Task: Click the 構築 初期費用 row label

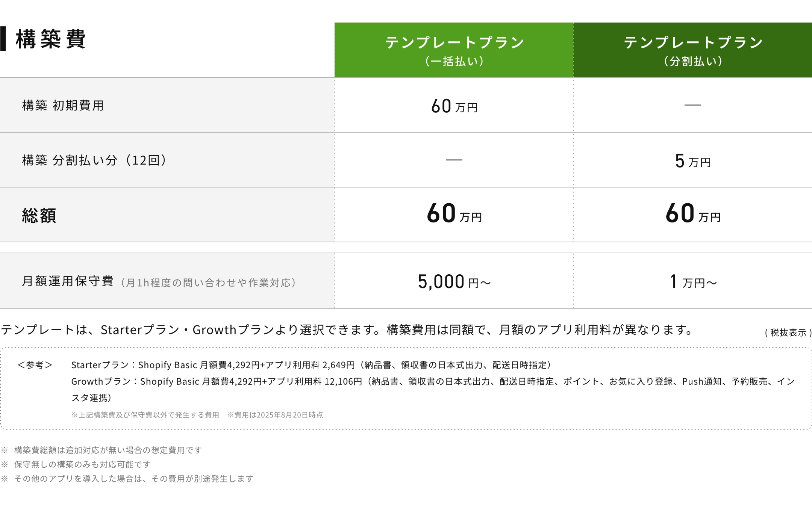Action: [x=63, y=106]
